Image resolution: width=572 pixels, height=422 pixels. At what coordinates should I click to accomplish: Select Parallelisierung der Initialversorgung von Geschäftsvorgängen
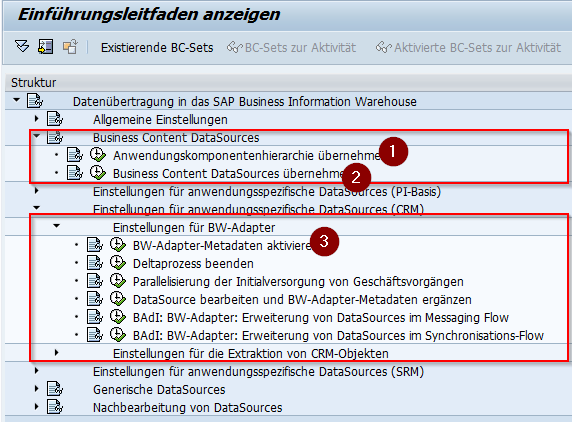(298, 282)
